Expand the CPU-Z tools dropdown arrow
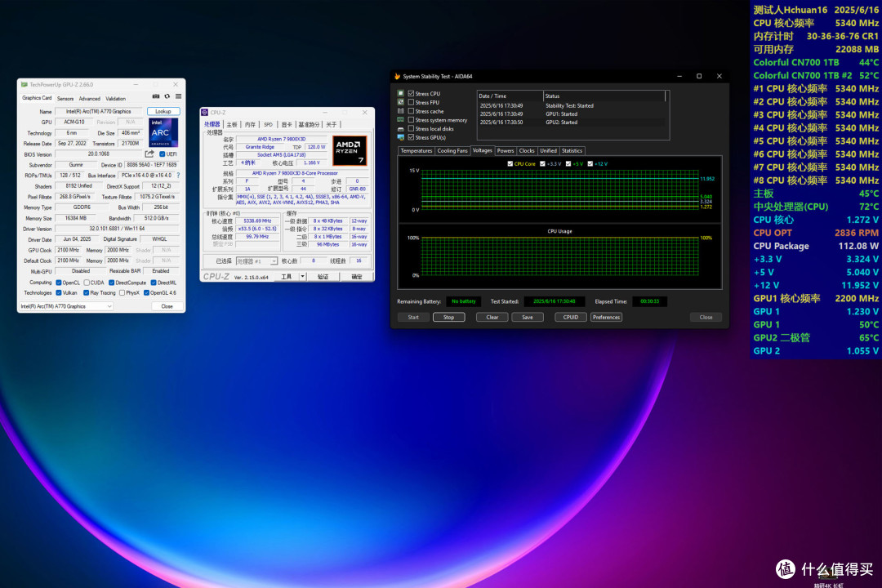The width and height of the screenshot is (882, 588). pos(303,276)
